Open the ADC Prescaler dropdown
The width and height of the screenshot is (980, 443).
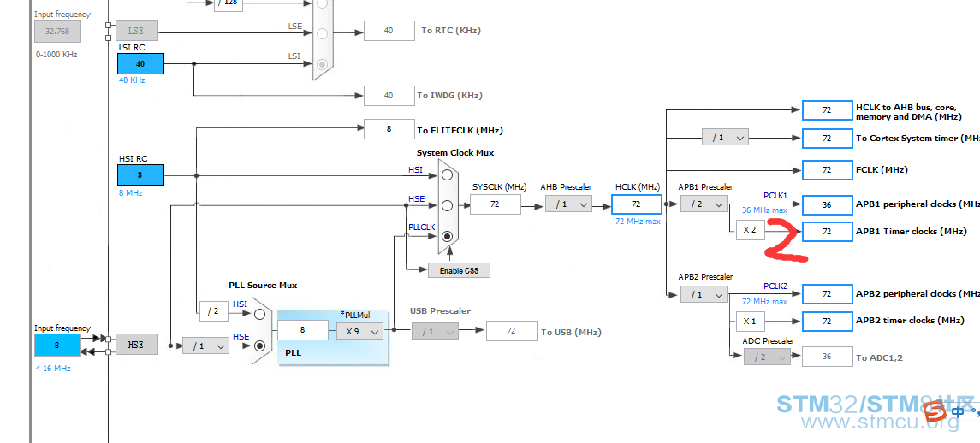pos(767,357)
